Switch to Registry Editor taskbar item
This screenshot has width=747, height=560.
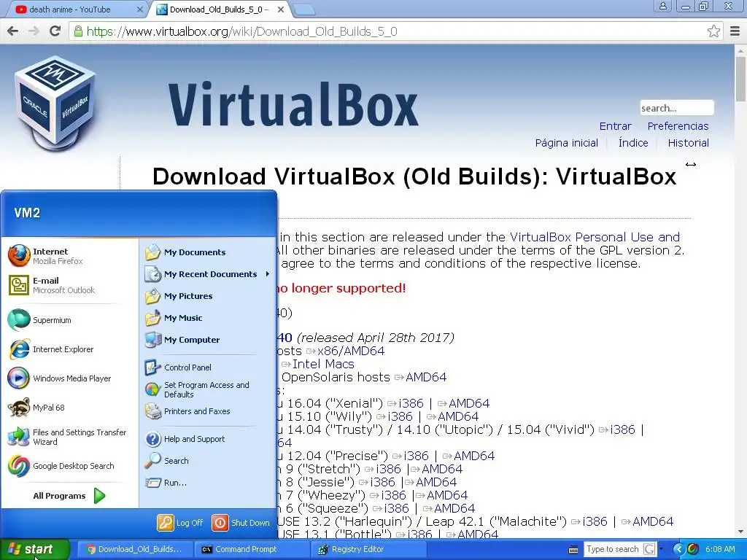368,549
